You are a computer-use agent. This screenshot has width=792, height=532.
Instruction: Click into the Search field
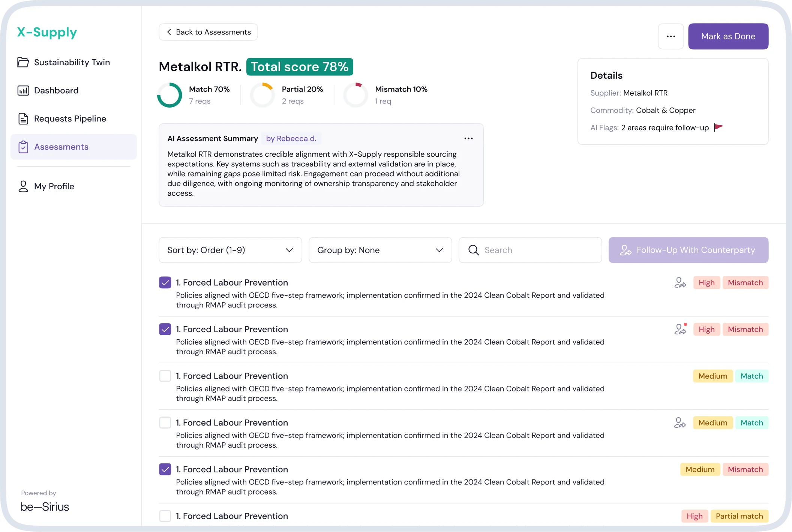[x=530, y=250]
